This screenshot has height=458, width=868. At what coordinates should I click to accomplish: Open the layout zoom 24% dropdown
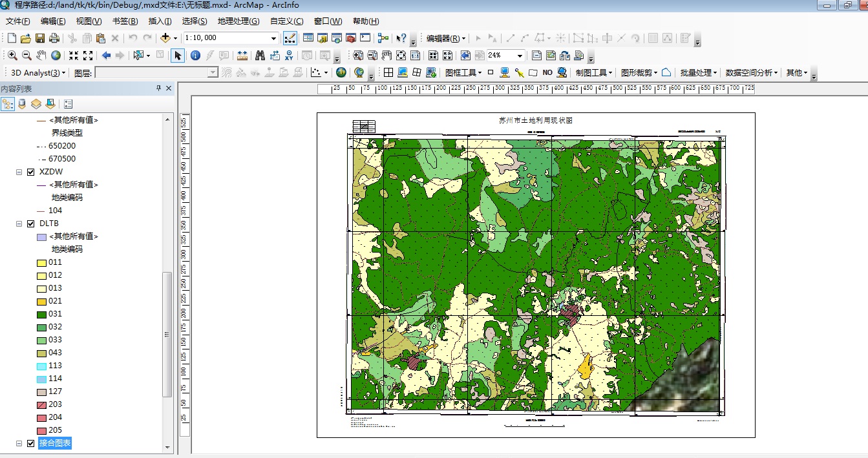(519, 56)
